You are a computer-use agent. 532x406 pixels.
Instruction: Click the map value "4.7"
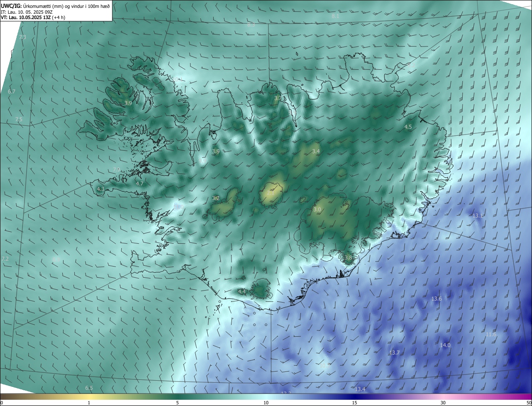[140, 183]
